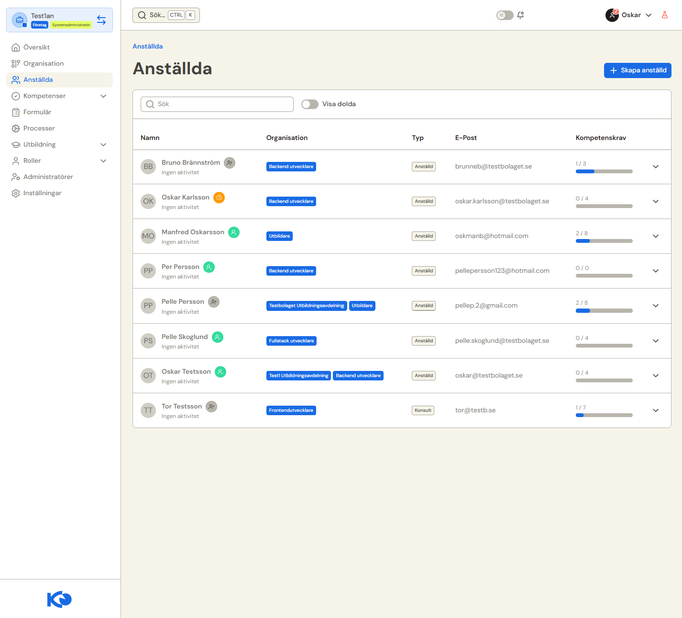Click the switch-company arrows icon beside Test1an

[x=101, y=20]
